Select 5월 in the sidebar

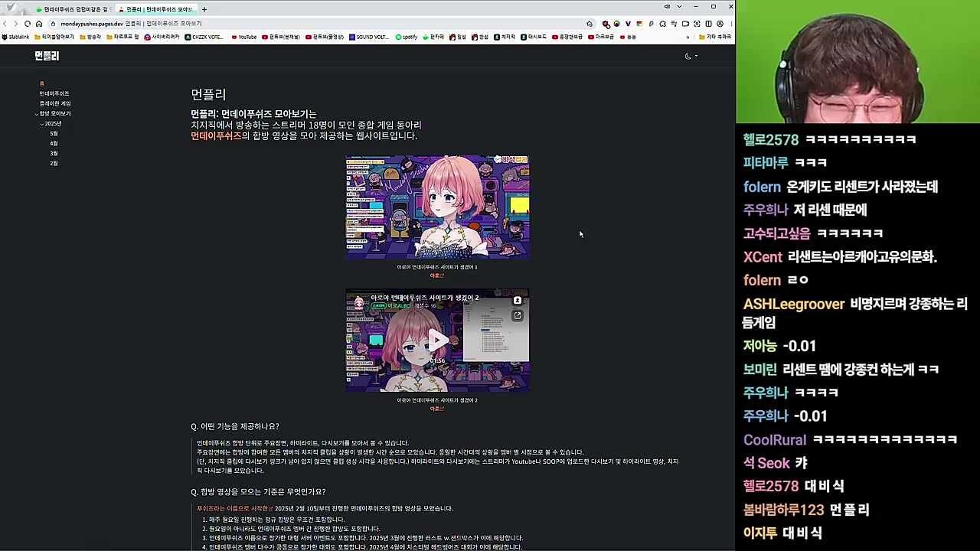point(54,133)
